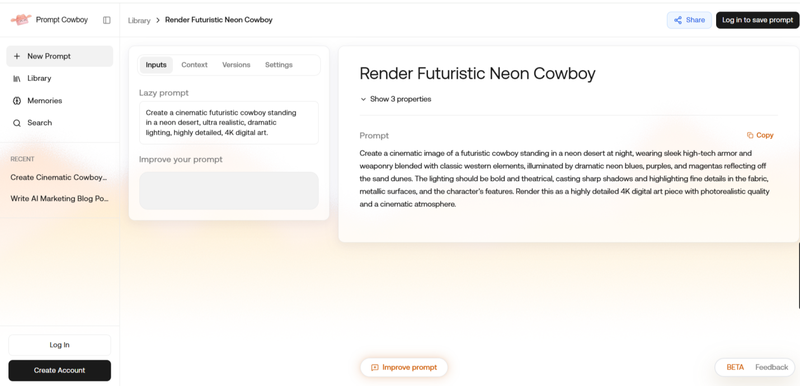
Task: Click the icon in Improve prompt button
Action: coord(374,368)
